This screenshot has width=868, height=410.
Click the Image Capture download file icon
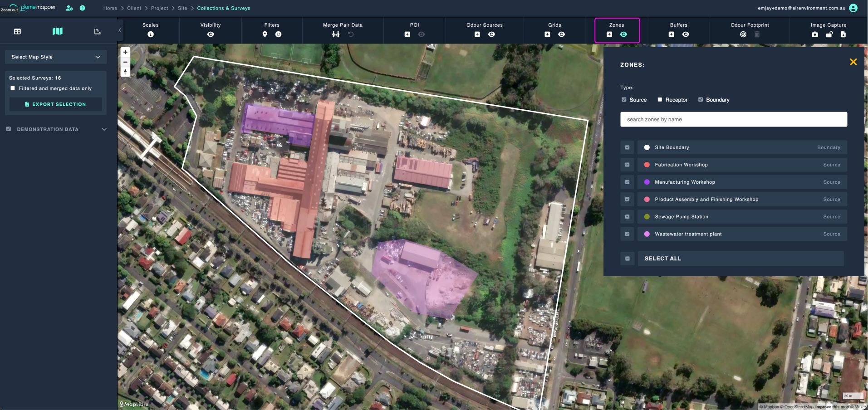coord(843,34)
